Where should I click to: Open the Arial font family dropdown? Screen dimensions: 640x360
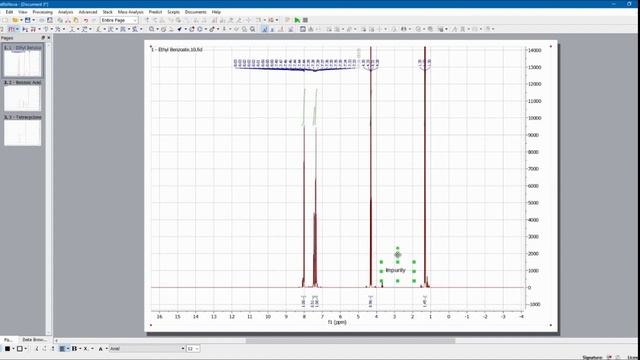pyautogui.click(x=147, y=349)
